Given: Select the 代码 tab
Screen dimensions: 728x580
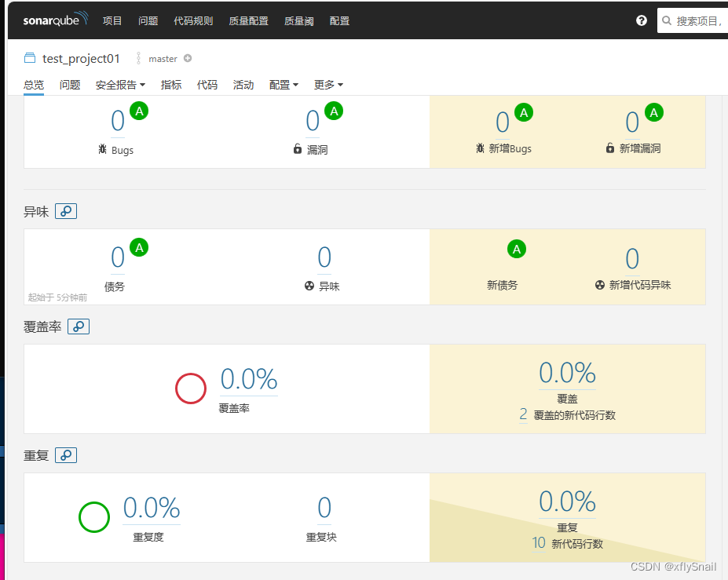Looking at the screenshot, I should (x=207, y=85).
